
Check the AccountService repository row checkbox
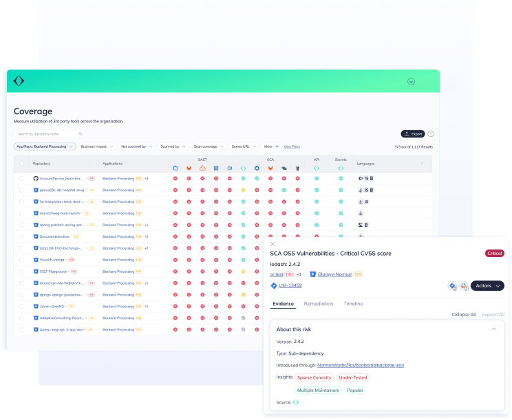(x=21, y=178)
